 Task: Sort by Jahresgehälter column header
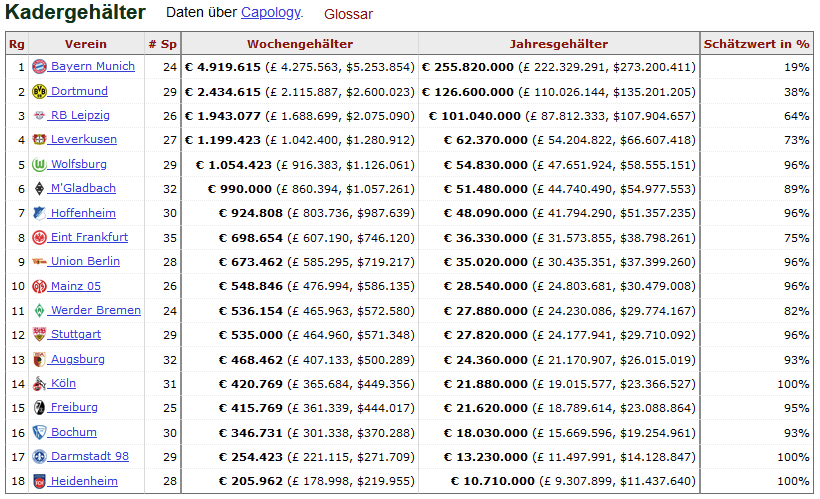coord(559,44)
